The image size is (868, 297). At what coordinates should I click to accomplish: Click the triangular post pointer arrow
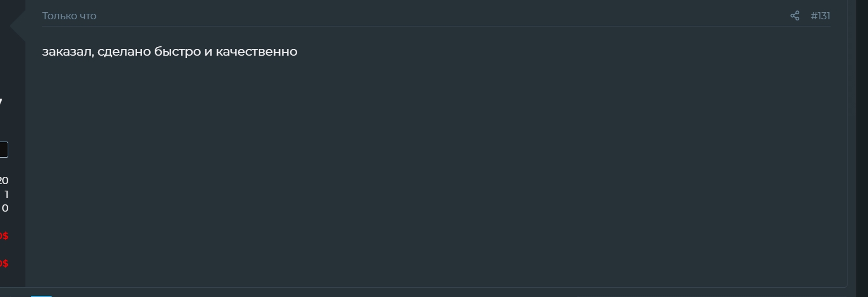(x=18, y=25)
